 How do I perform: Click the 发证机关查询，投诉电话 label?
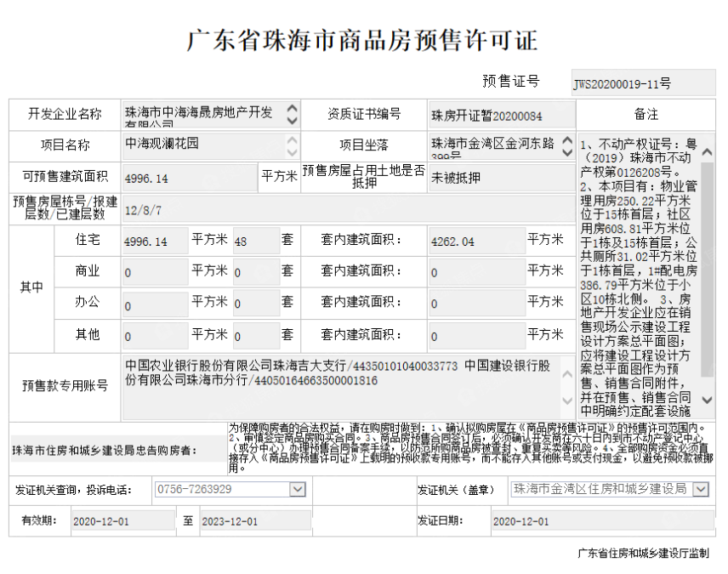73,490
